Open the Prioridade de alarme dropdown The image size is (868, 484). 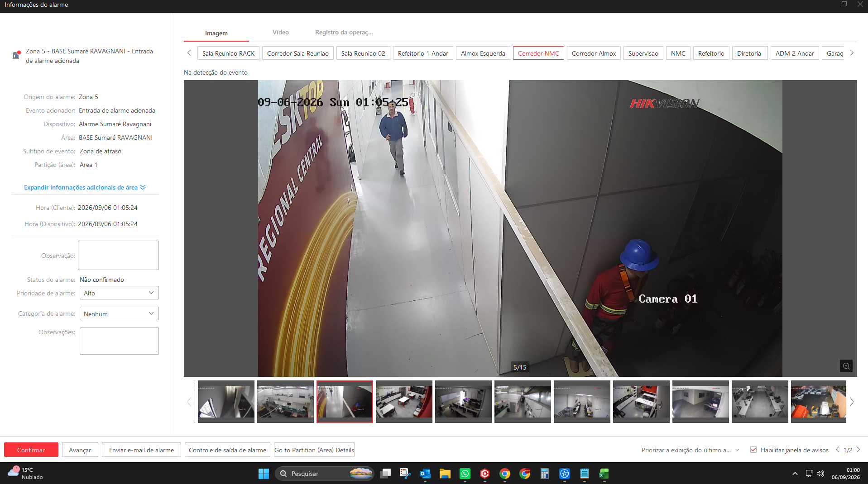[119, 293]
